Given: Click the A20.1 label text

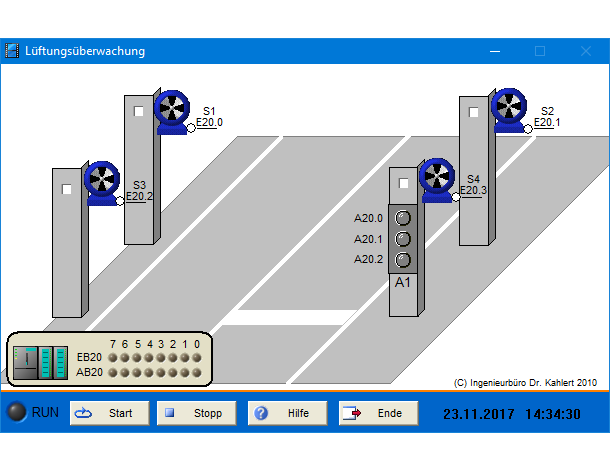Looking at the screenshot, I should 368,239.
